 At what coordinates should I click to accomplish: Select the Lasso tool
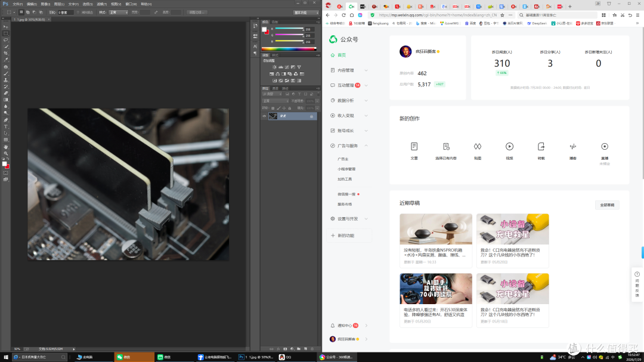click(6, 40)
